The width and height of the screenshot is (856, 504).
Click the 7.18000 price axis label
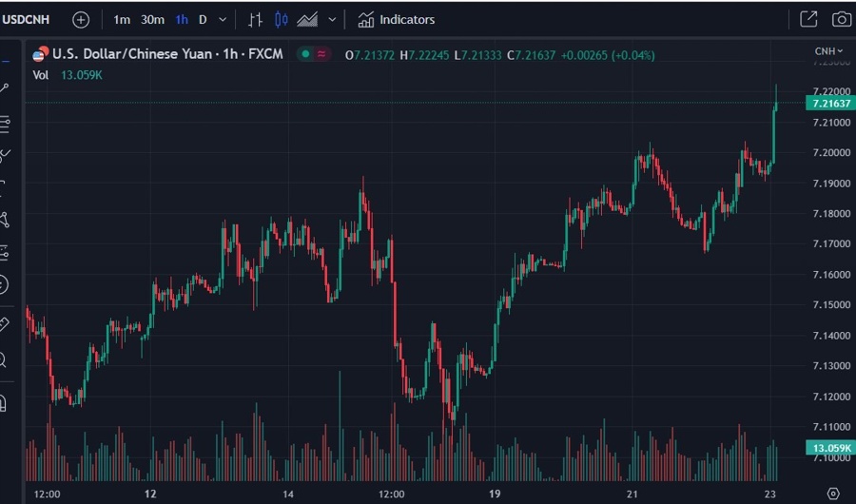pos(831,214)
